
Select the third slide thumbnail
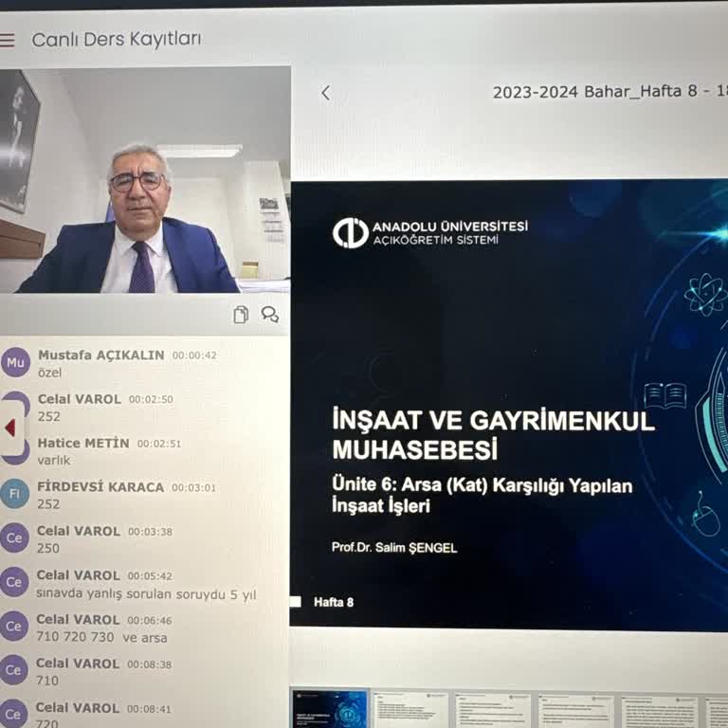click(x=493, y=710)
